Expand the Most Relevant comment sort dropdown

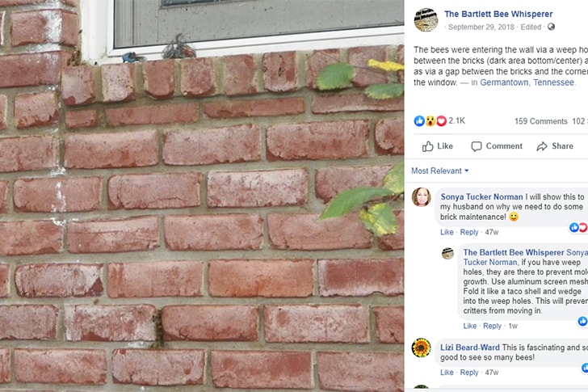pyautogui.click(x=440, y=171)
